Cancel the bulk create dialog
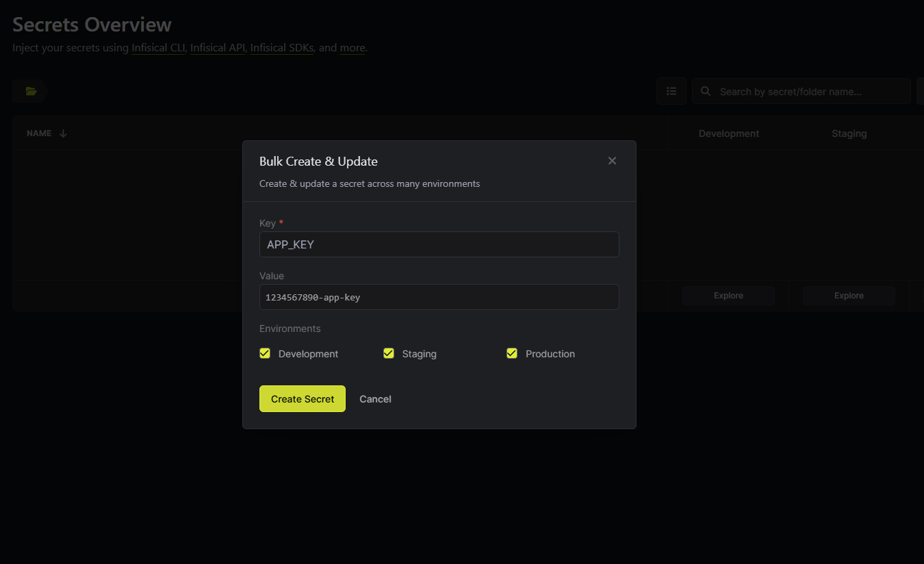The image size is (924, 564). click(375, 399)
